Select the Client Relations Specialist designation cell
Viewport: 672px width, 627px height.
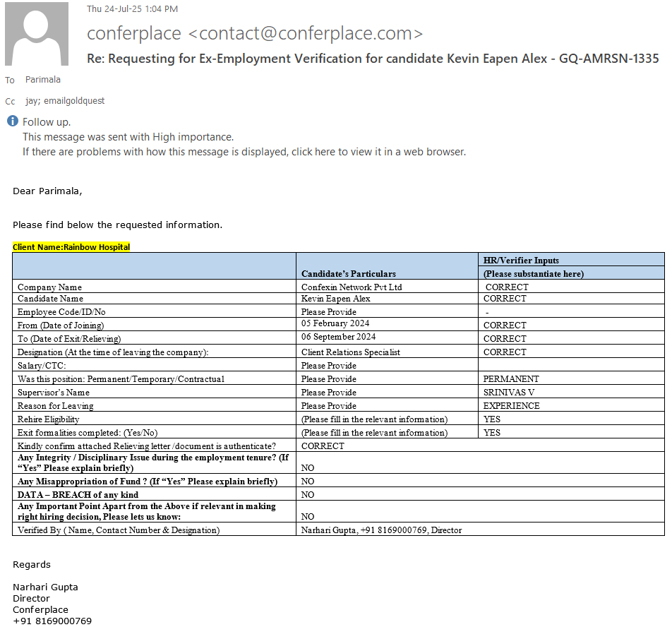coord(351,352)
